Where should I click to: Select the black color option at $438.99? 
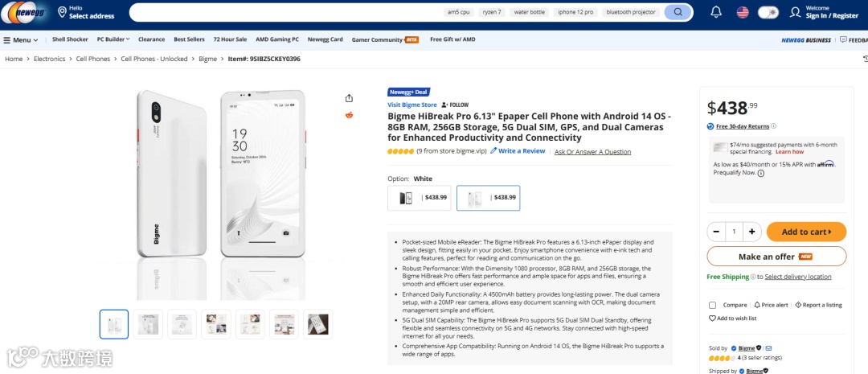pos(419,198)
